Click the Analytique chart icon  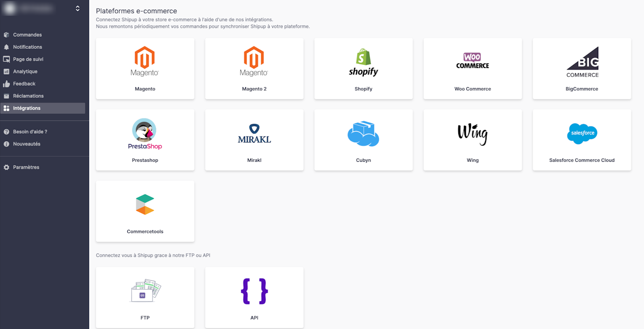[7, 72]
